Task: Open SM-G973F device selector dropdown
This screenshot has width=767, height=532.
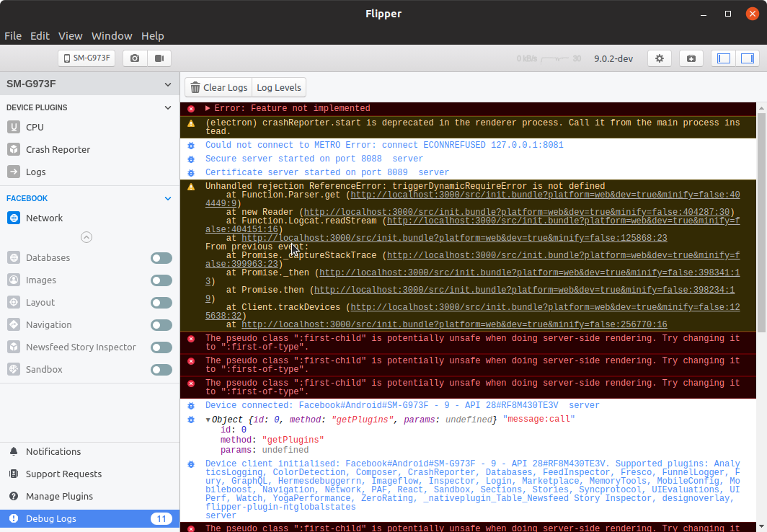Action: tap(87, 58)
